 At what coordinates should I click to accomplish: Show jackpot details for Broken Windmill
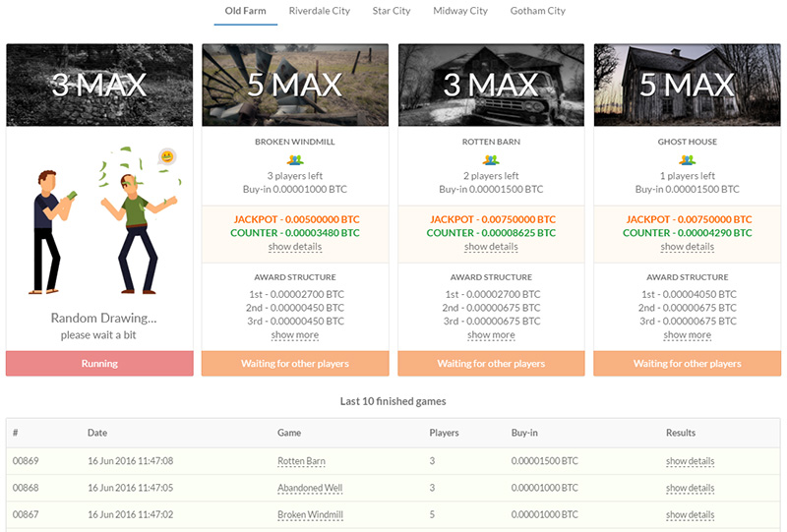click(295, 247)
